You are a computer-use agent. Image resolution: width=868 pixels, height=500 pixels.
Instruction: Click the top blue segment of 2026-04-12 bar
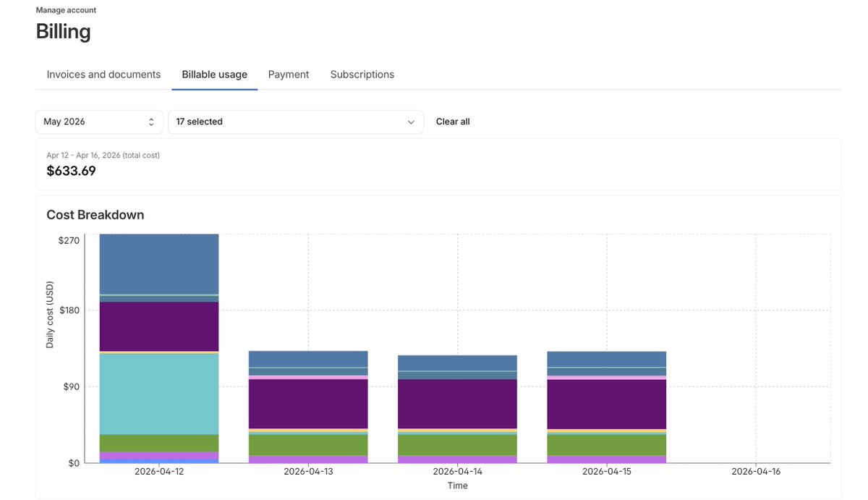(x=159, y=264)
